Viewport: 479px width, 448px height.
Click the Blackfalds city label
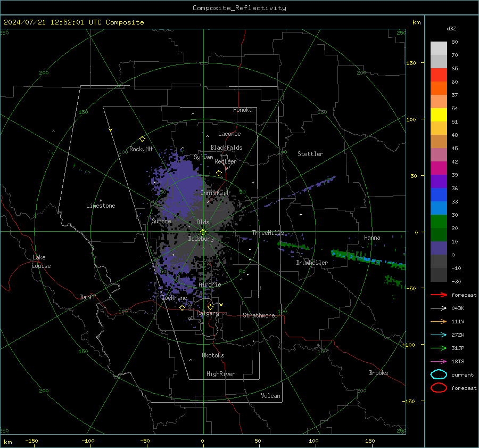click(226, 148)
